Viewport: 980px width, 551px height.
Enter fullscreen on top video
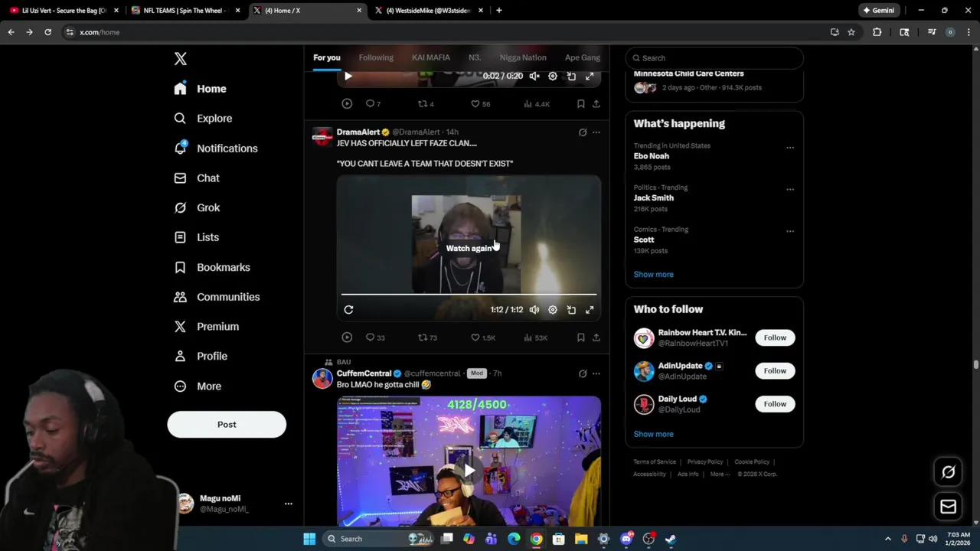[590, 76]
